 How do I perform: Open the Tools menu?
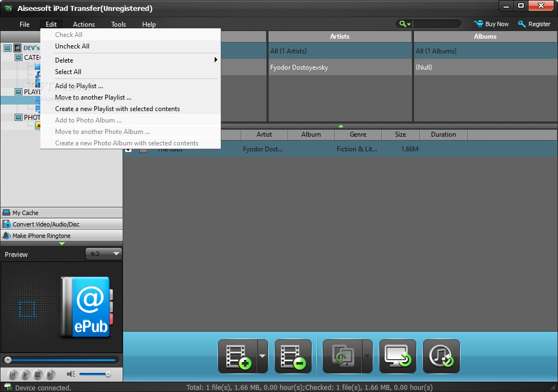[x=118, y=24]
